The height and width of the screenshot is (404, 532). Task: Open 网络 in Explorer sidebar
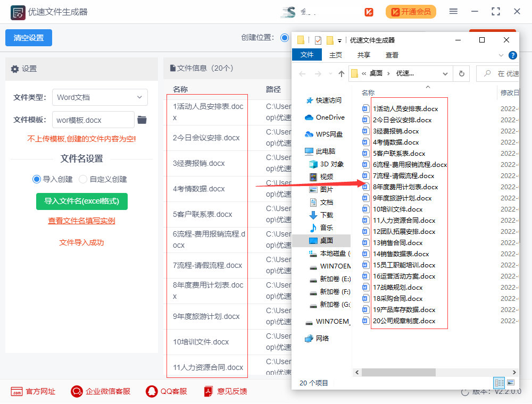pyautogui.click(x=317, y=338)
